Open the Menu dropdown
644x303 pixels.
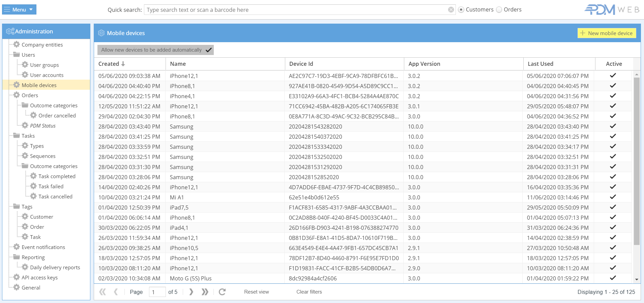point(19,9)
